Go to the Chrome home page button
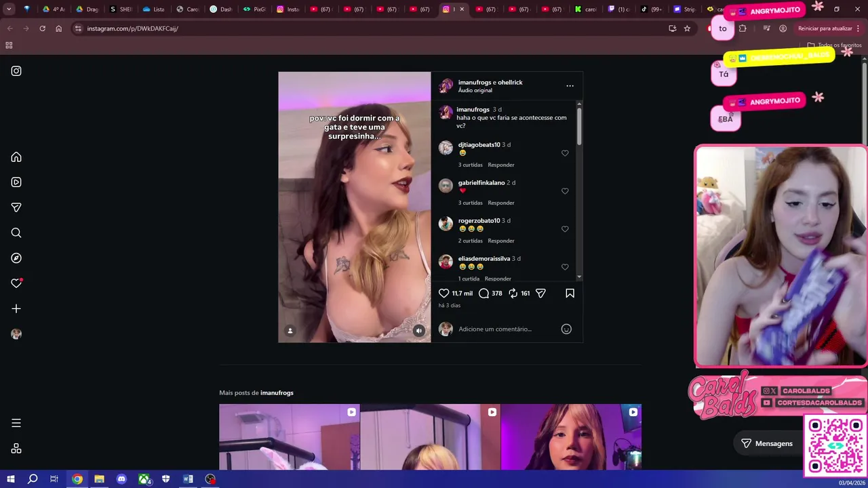 click(58, 28)
